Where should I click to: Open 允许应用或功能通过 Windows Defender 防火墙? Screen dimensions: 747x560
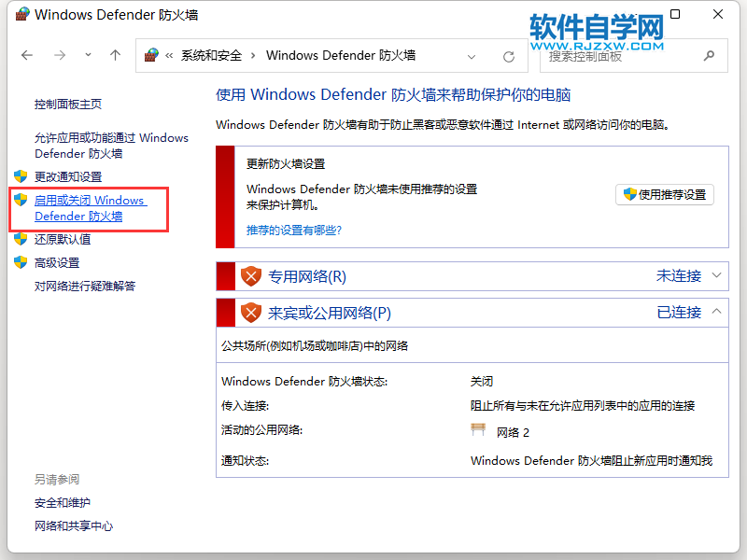tap(111, 146)
